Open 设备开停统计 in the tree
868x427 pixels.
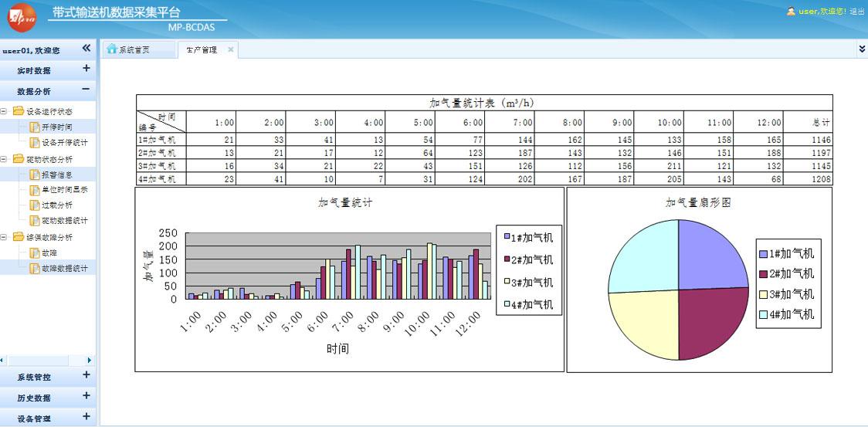click(64, 143)
